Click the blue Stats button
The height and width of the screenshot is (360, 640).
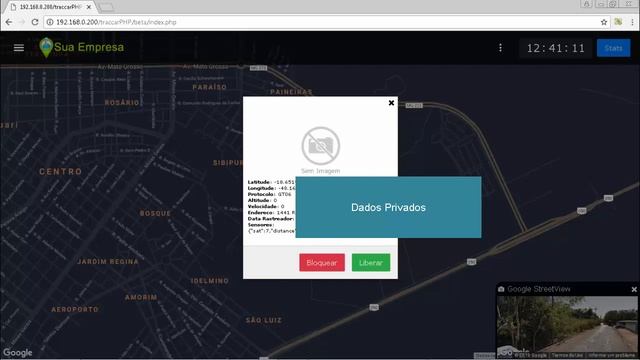[613, 48]
